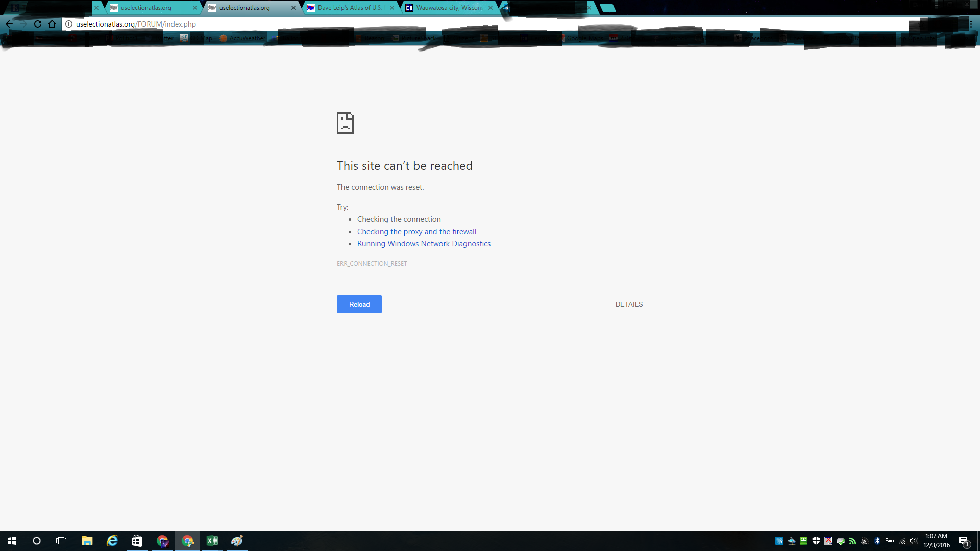Switch to Wauwatosa city, Wisconsin tab

[448, 8]
